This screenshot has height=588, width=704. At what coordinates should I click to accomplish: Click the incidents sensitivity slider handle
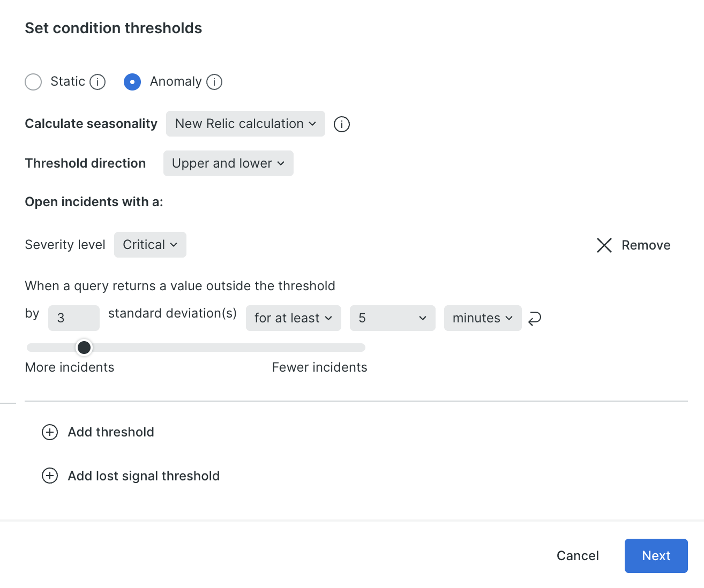(x=84, y=348)
